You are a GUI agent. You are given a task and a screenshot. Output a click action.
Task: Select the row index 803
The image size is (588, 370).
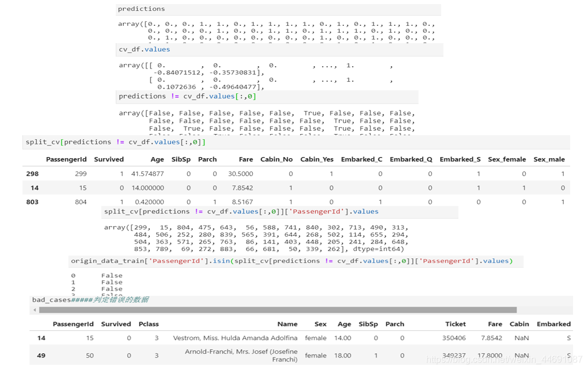point(32,202)
